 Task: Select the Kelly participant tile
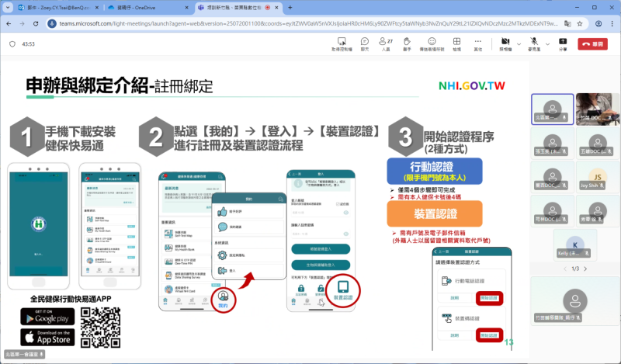pyautogui.click(x=574, y=244)
